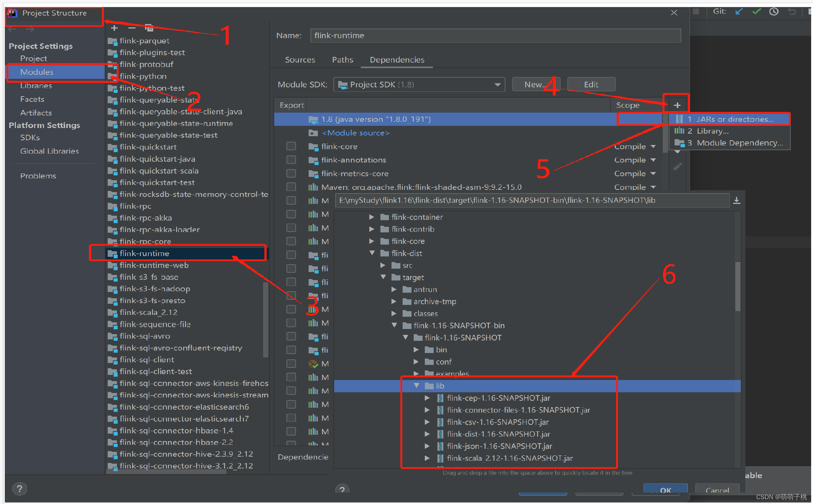
Task: Collapse the flink-dist folder
Action: [372, 253]
